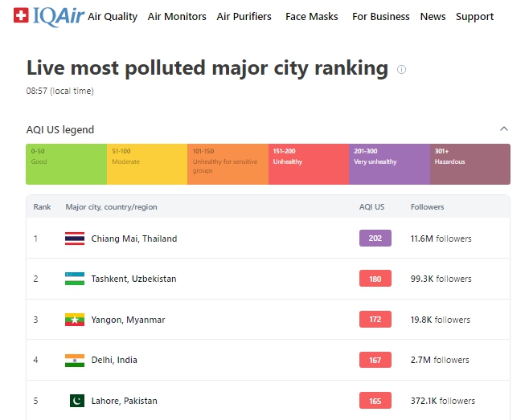Open the Support page

click(474, 16)
